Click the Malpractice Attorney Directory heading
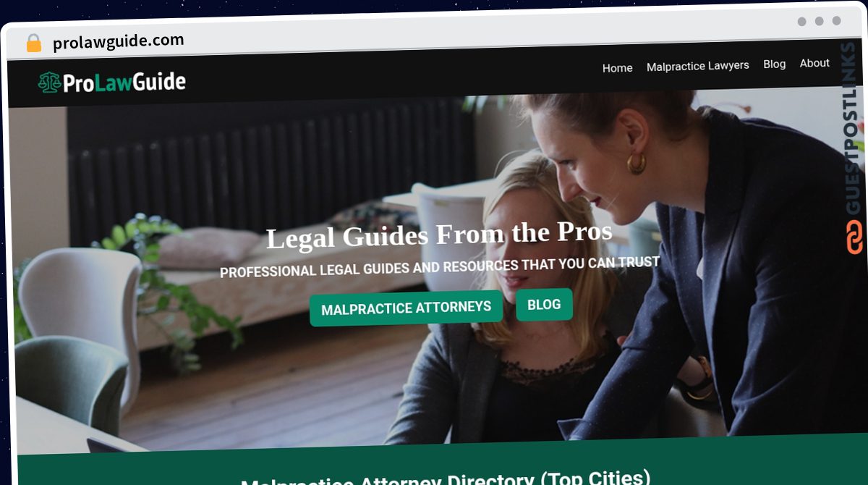Image resolution: width=868 pixels, height=485 pixels. coord(446,479)
